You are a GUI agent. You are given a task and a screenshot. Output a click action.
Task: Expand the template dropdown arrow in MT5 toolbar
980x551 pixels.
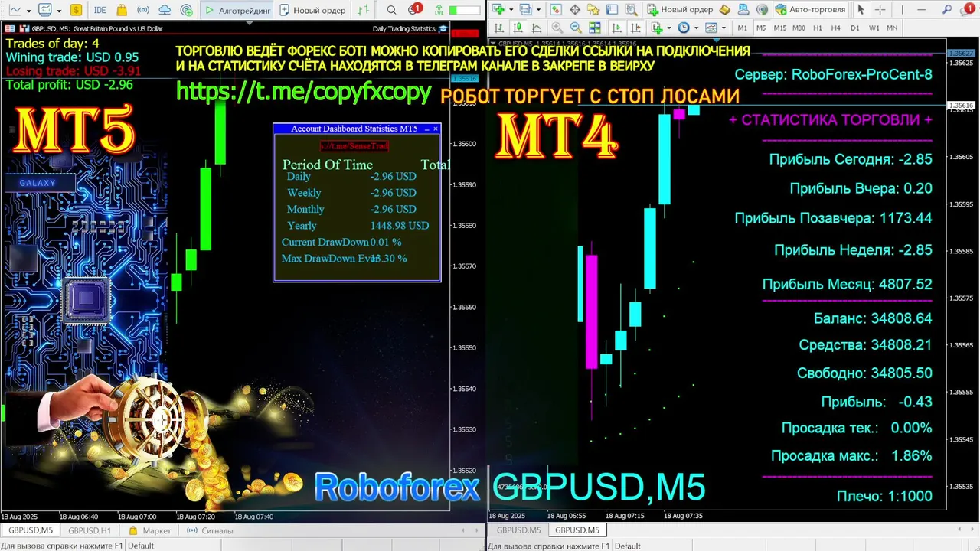59,11
